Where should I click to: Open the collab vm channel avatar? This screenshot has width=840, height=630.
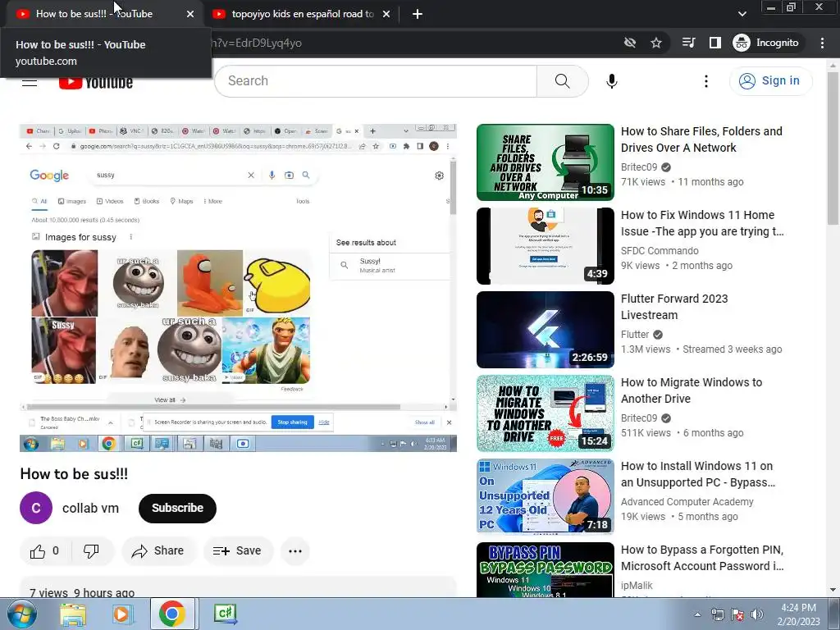(x=36, y=508)
